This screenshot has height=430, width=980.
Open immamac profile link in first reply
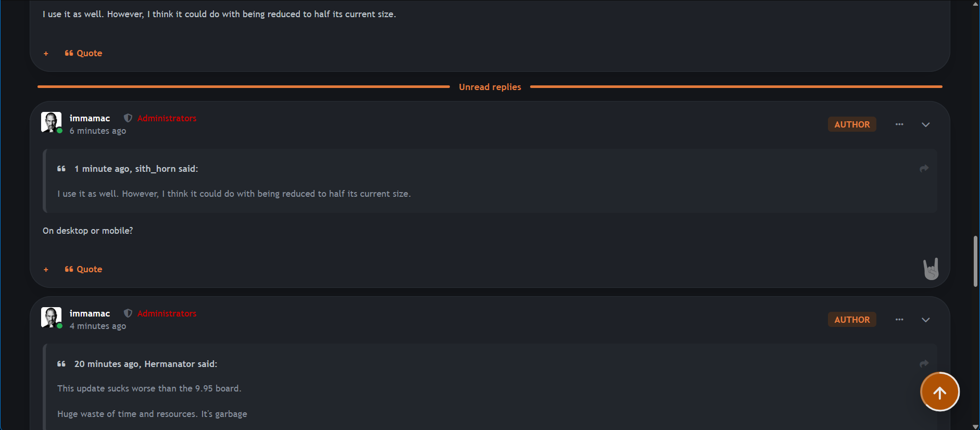[x=90, y=118]
